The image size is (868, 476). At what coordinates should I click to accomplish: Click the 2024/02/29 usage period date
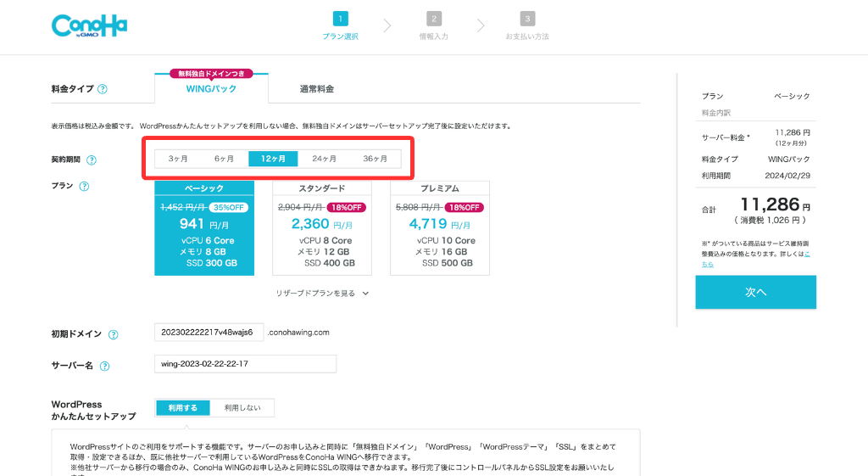(787, 176)
